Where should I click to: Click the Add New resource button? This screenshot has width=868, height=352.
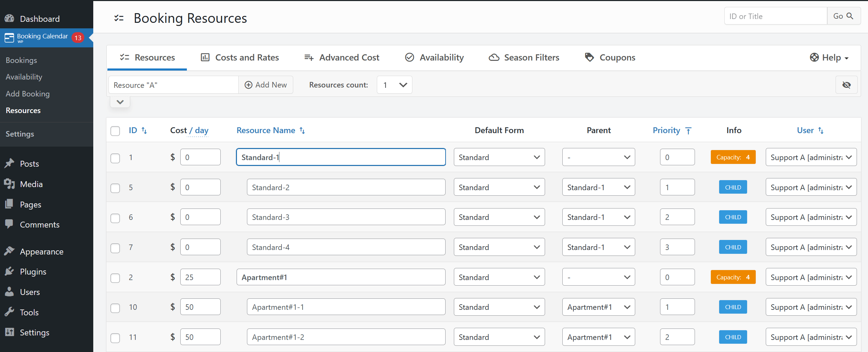tap(266, 85)
